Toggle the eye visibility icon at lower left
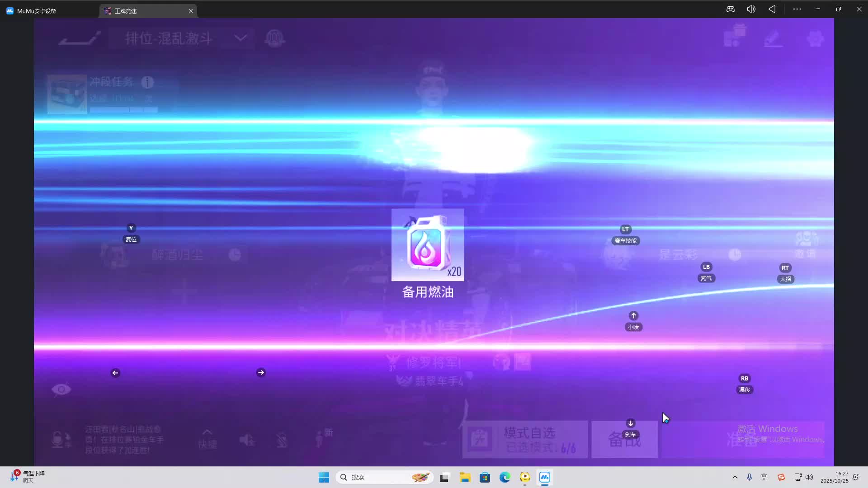 61,389
